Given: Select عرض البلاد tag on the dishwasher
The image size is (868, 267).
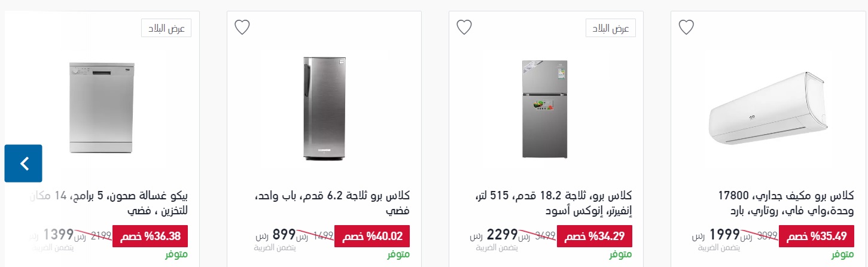Looking at the screenshot, I should pyautogui.click(x=166, y=28).
